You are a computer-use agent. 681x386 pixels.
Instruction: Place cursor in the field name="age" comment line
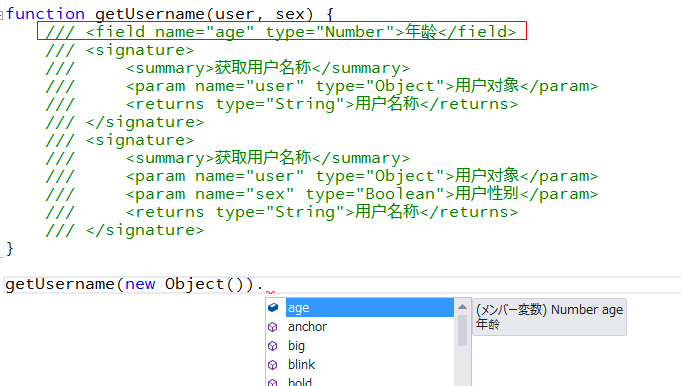click(x=281, y=32)
